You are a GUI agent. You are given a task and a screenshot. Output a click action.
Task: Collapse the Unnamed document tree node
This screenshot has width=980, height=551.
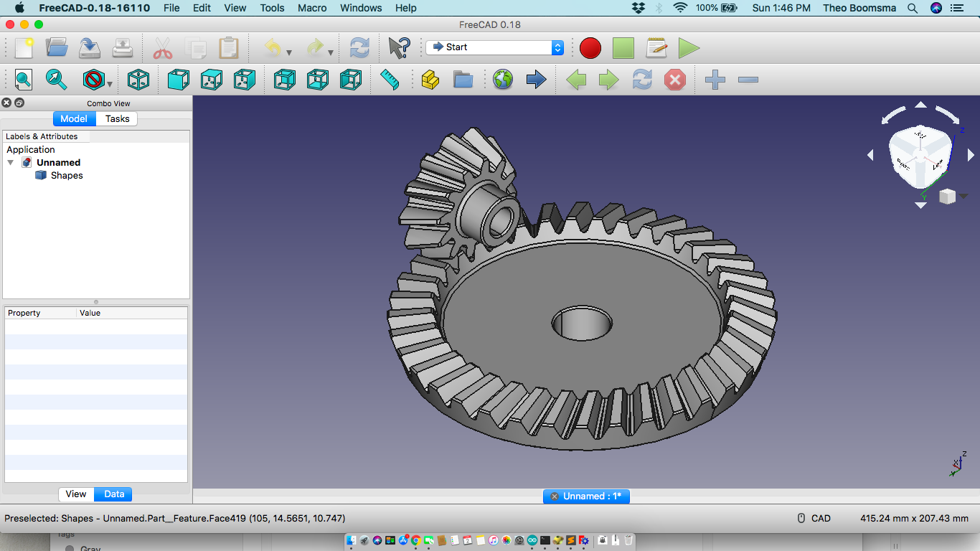coord(10,162)
